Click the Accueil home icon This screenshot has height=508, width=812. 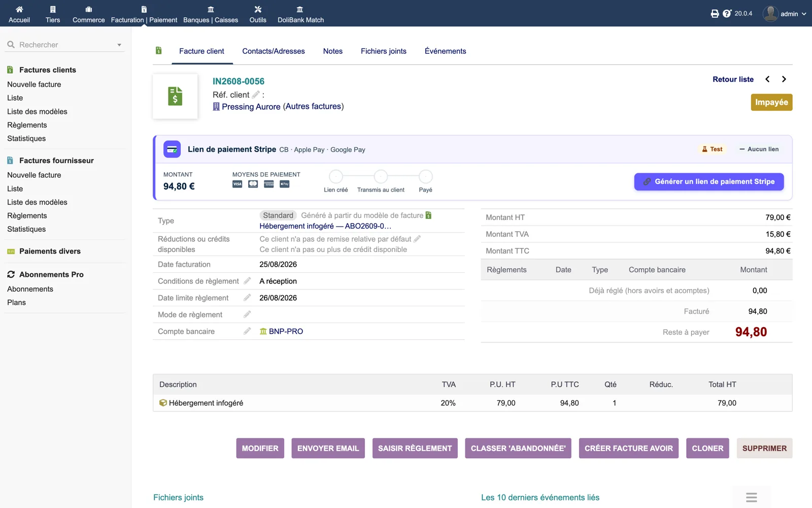[19, 9]
